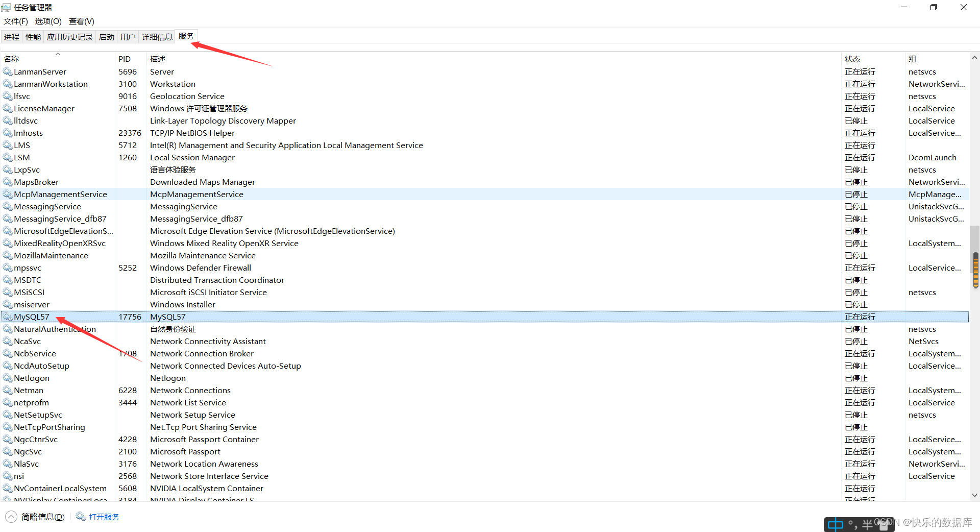This screenshot has width=980, height=532.
Task: Switch to the 启动 tab
Action: pyautogui.click(x=107, y=37)
